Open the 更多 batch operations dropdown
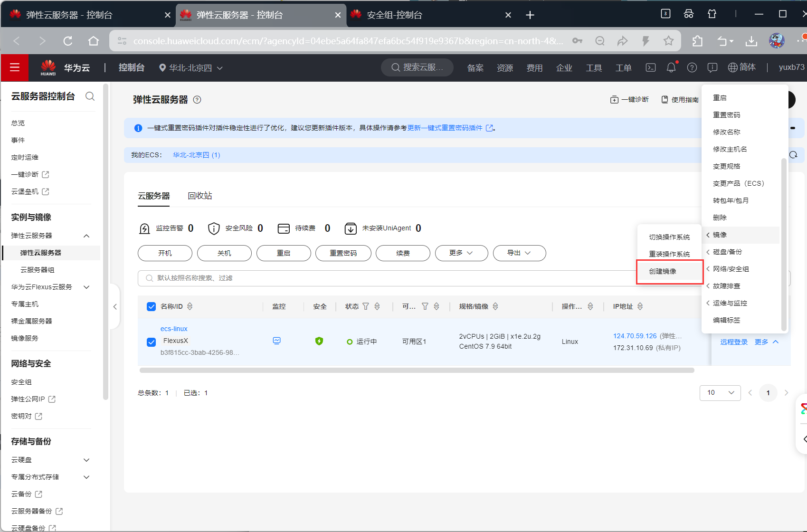This screenshot has width=807, height=532. pyautogui.click(x=461, y=253)
